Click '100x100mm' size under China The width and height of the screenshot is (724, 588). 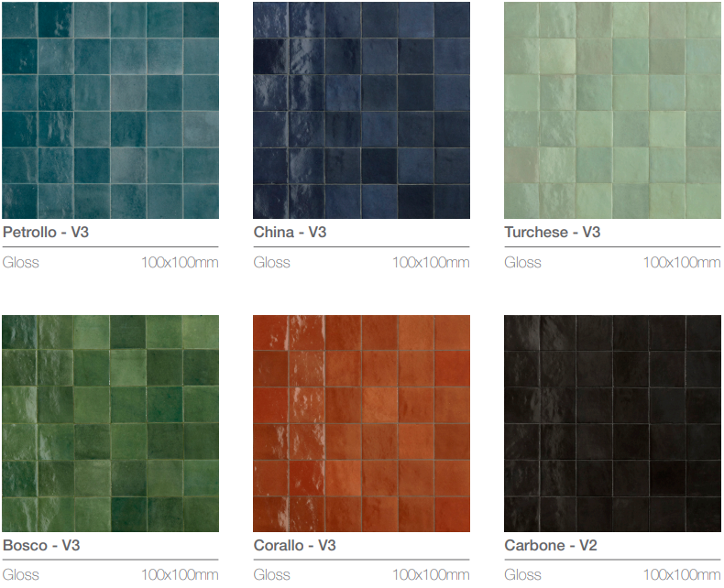pyautogui.click(x=432, y=262)
